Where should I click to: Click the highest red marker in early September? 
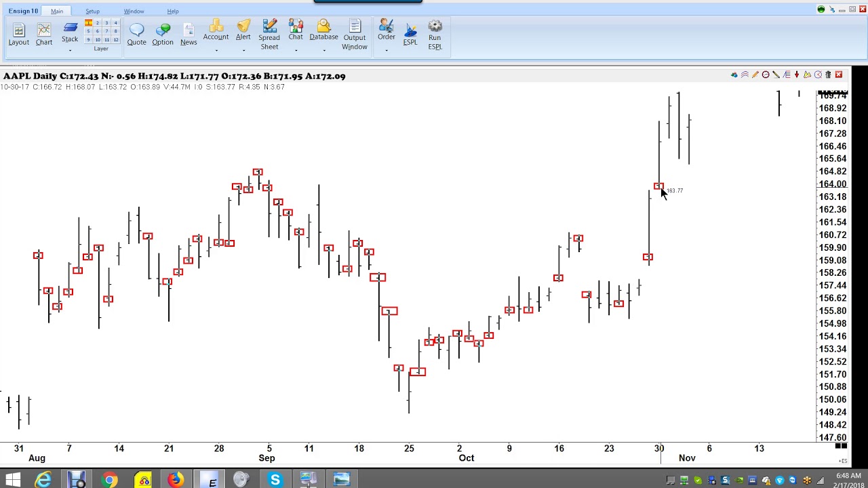258,172
